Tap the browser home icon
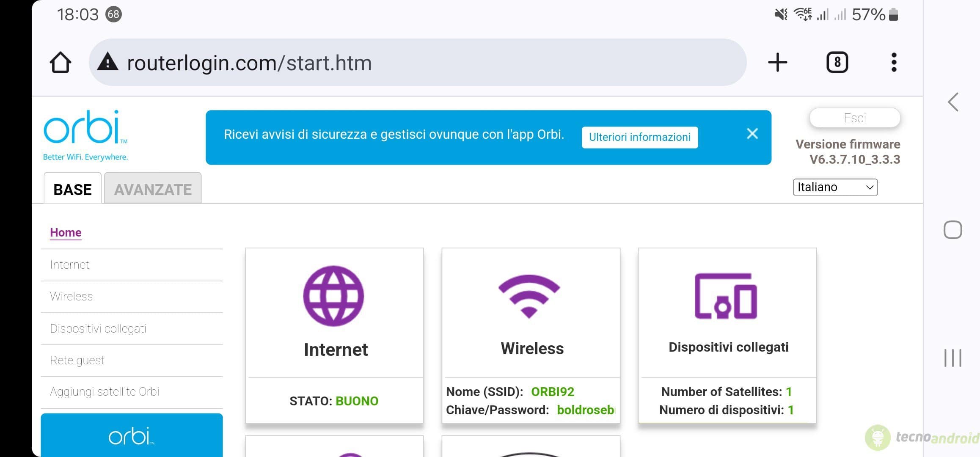The height and width of the screenshot is (457, 980). pyautogui.click(x=60, y=63)
